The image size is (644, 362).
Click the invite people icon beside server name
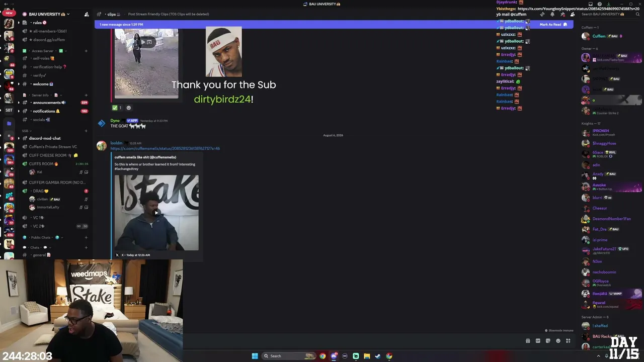87,14
